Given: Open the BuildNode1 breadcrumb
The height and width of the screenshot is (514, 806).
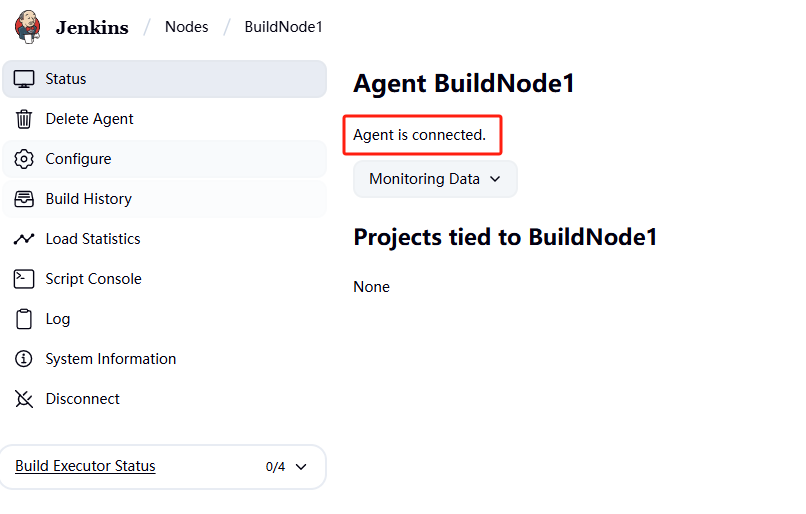Looking at the screenshot, I should (283, 27).
